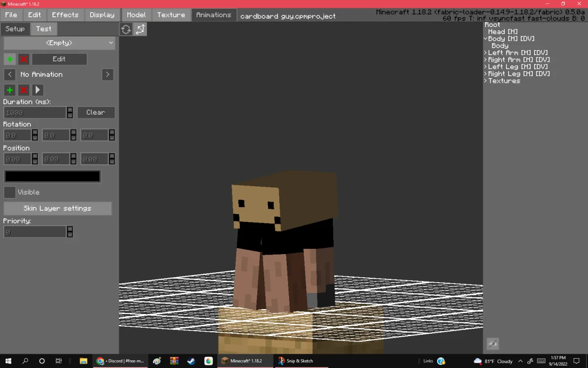Click the green plus beside the Edit button
The height and width of the screenshot is (368, 588).
point(10,59)
